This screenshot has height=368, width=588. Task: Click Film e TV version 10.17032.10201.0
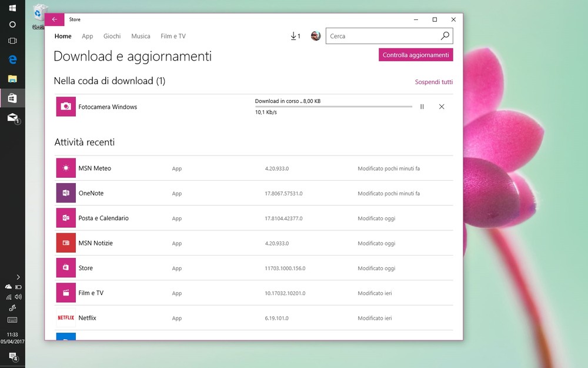click(x=285, y=293)
